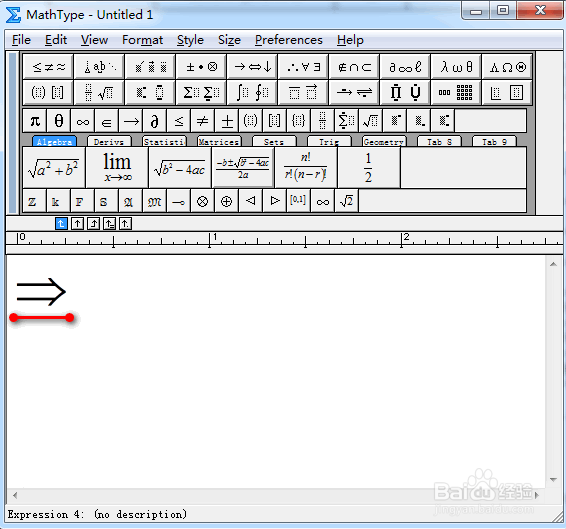Open the subscript and superscript templates palette
Viewport: 566px width, 529px height.
pyautogui.click(x=150, y=92)
